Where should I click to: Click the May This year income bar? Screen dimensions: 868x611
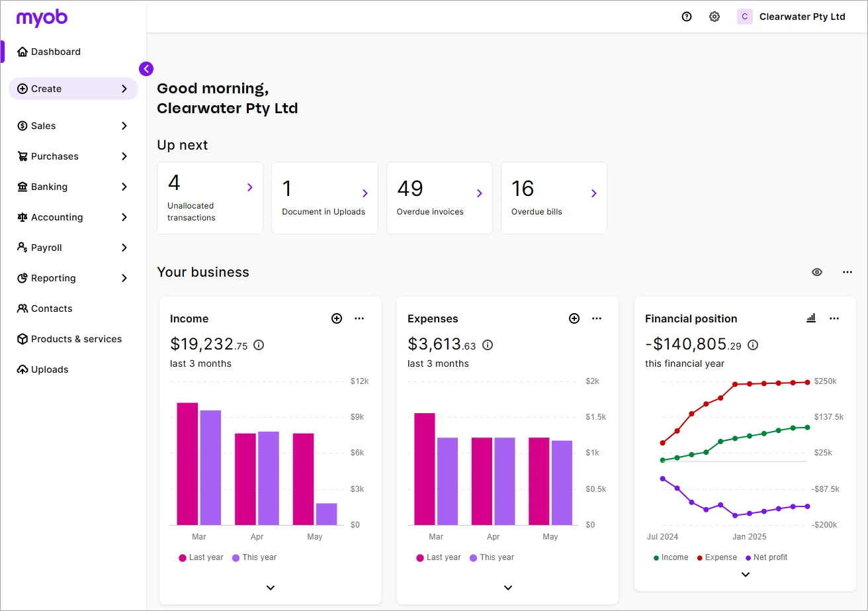[326, 514]
